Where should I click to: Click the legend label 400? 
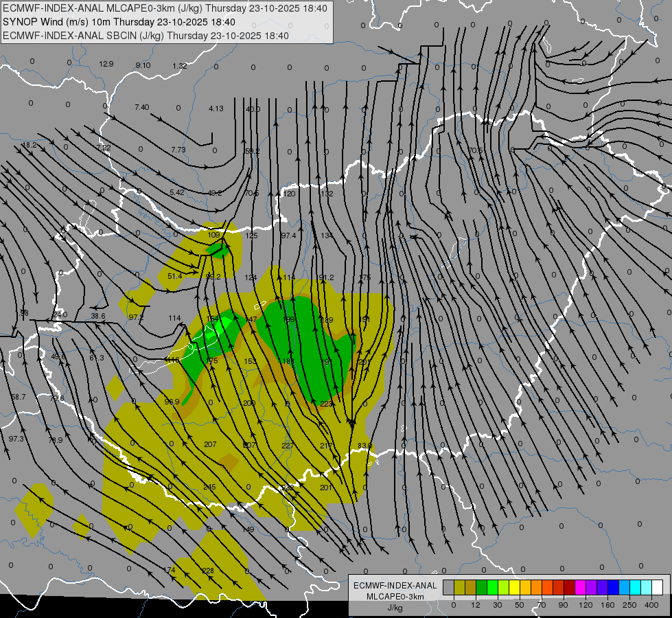point(651,605)
